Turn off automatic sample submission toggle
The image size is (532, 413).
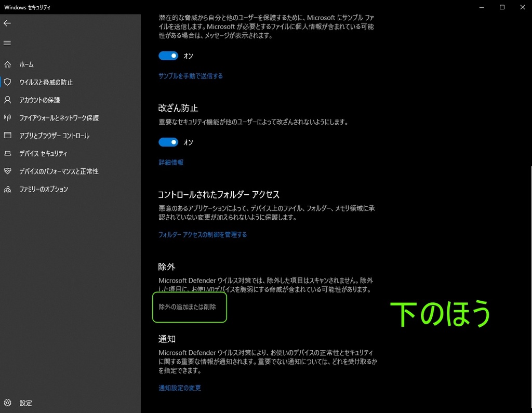tap(168, 56)
